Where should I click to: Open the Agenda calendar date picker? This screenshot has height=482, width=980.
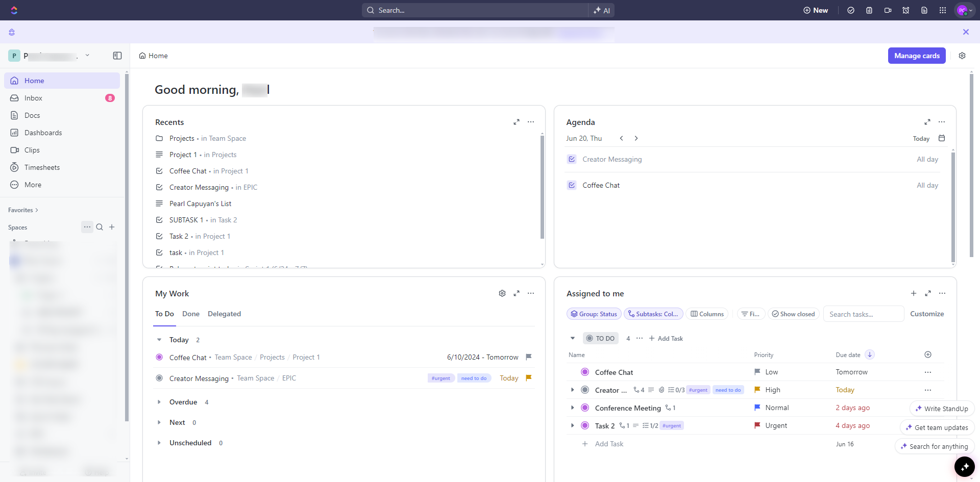[942, 138]
